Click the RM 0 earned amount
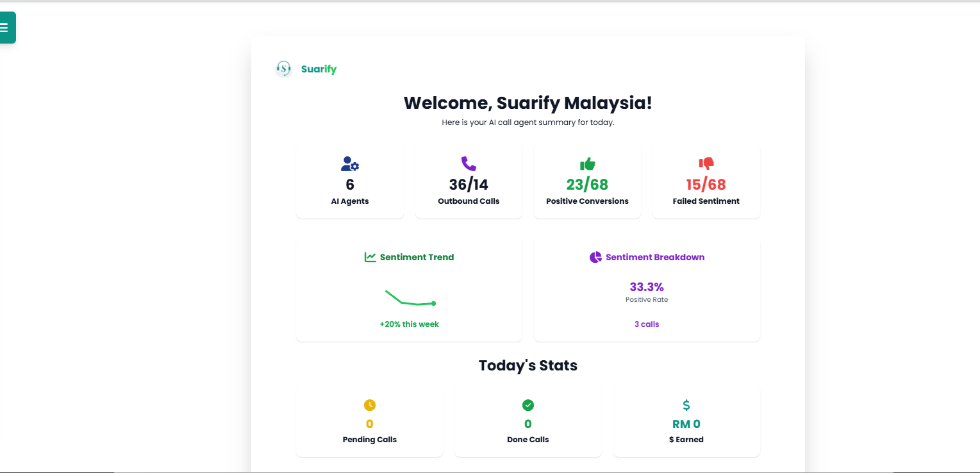The image size is (980, 473). pos(686,424)
